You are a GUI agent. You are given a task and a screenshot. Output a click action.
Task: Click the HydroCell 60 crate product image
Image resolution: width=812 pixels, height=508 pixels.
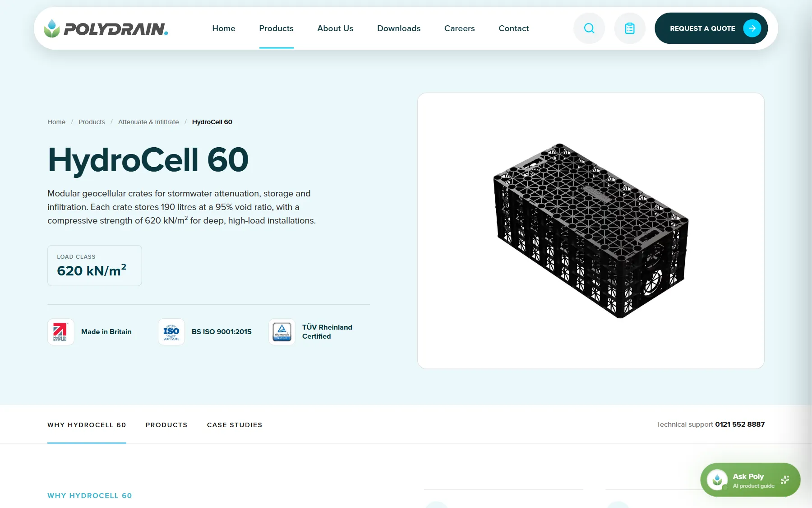(591, 231)
